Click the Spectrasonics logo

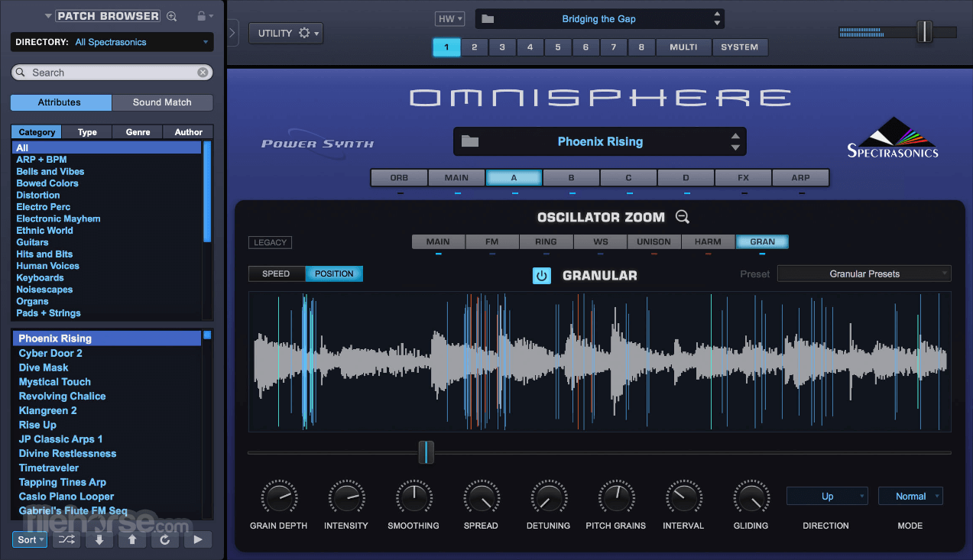[x=893, y=138]
